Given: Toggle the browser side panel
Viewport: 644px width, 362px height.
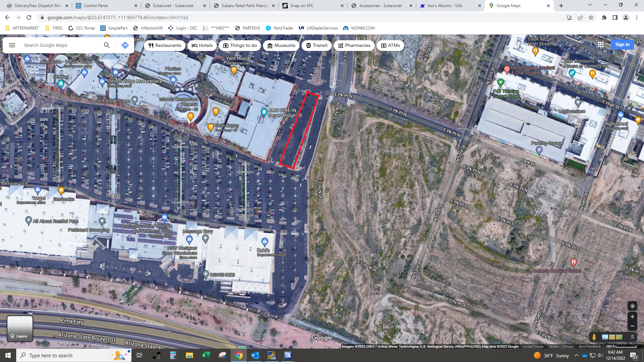Looking at the screenshot, I should [x=615, y=17].
